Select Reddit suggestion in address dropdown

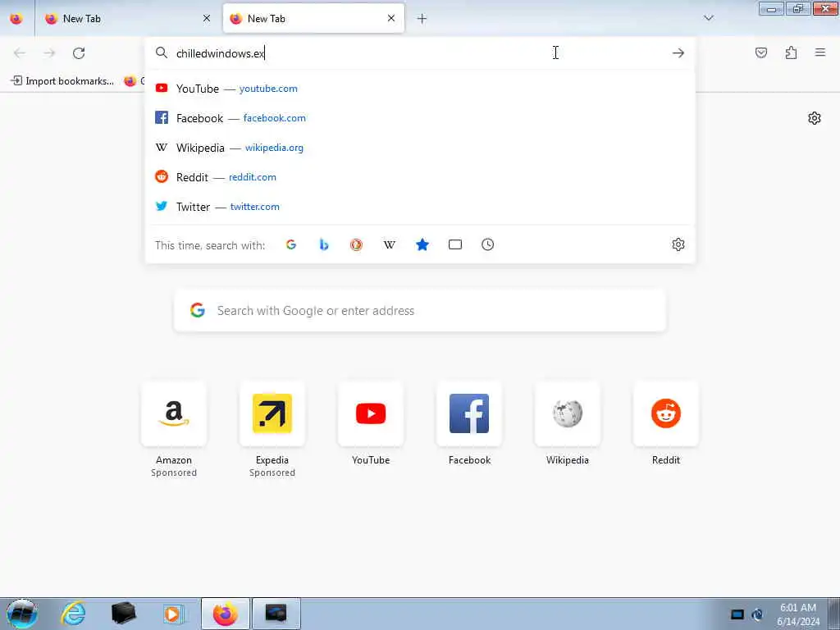[420, 177]
